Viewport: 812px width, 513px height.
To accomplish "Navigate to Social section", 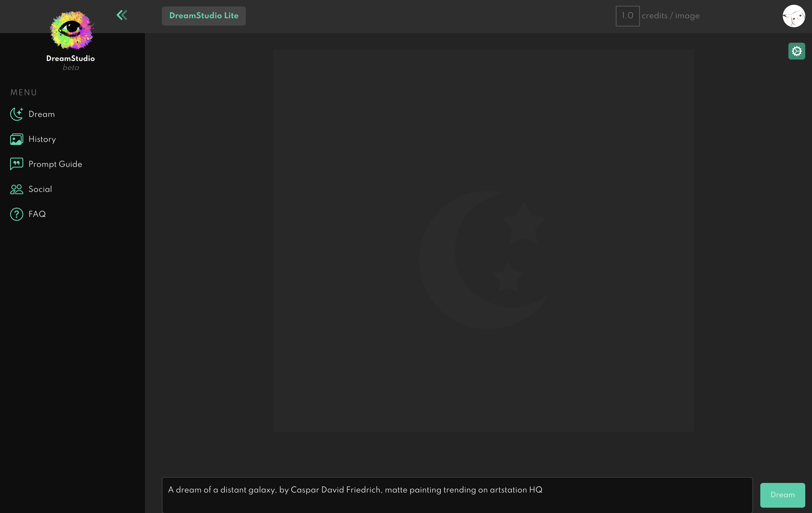I will point(40,189).
